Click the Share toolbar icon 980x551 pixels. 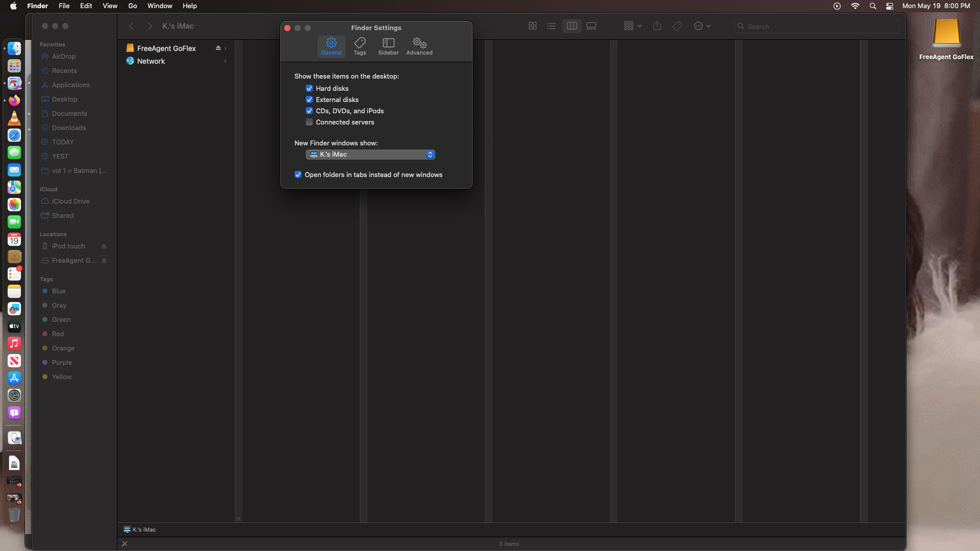pyautogui.click(x=657, y=26)
